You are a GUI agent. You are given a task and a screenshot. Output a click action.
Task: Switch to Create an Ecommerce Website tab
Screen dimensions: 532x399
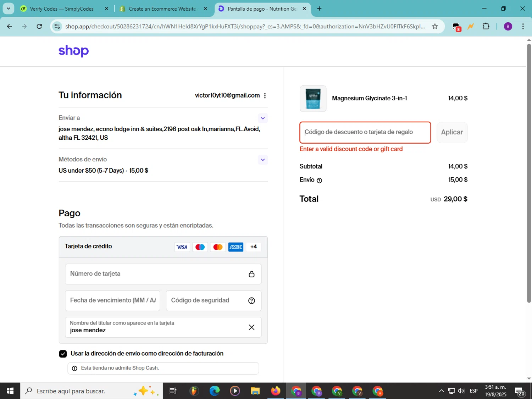tap(162, 9)
